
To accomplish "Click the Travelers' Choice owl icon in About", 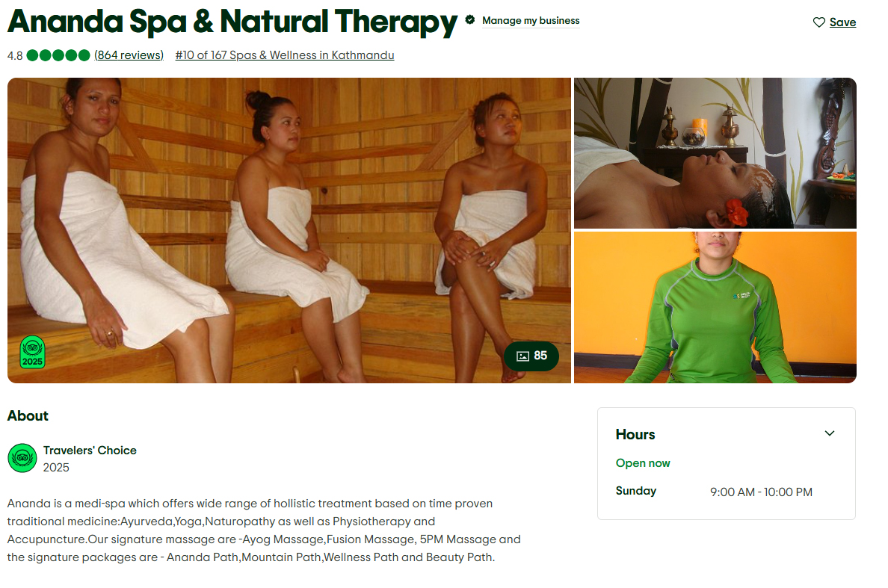I will pos(22,458).
